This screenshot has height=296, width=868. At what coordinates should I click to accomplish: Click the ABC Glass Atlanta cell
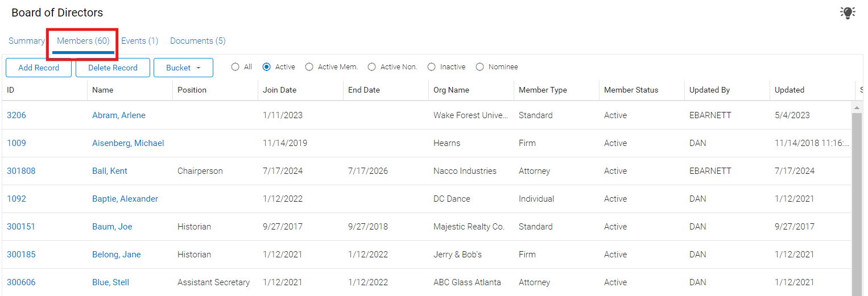point(467,282)
